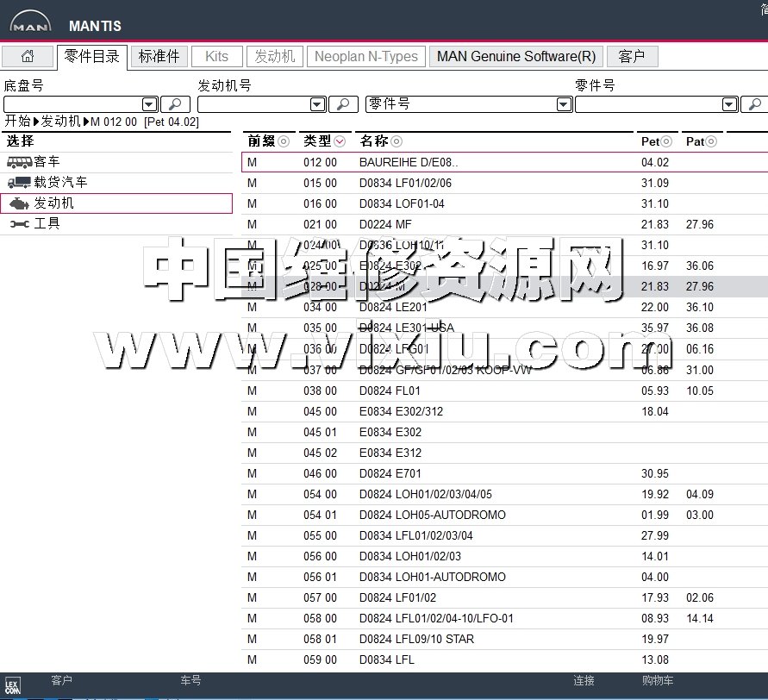The image size is (768, 700).
Task: Click the search magnifier next to 发动机号
Action: (x=343, y=104)
